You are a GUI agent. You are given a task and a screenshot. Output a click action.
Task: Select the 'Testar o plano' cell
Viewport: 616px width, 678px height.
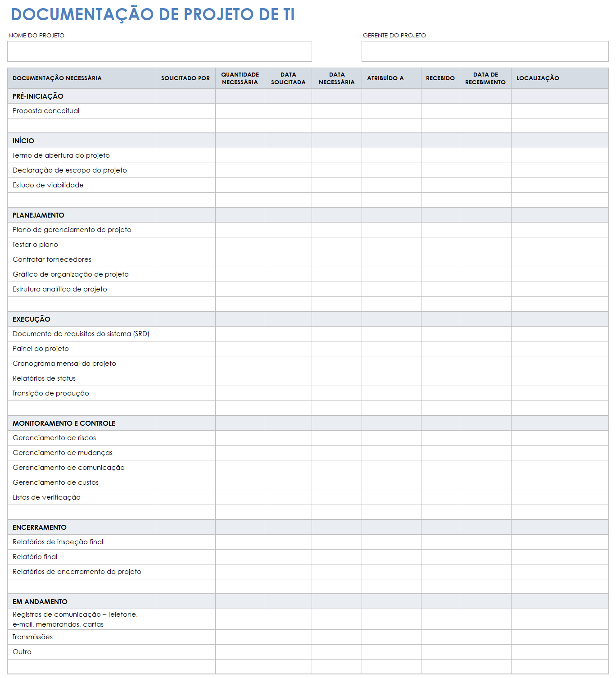82,245
